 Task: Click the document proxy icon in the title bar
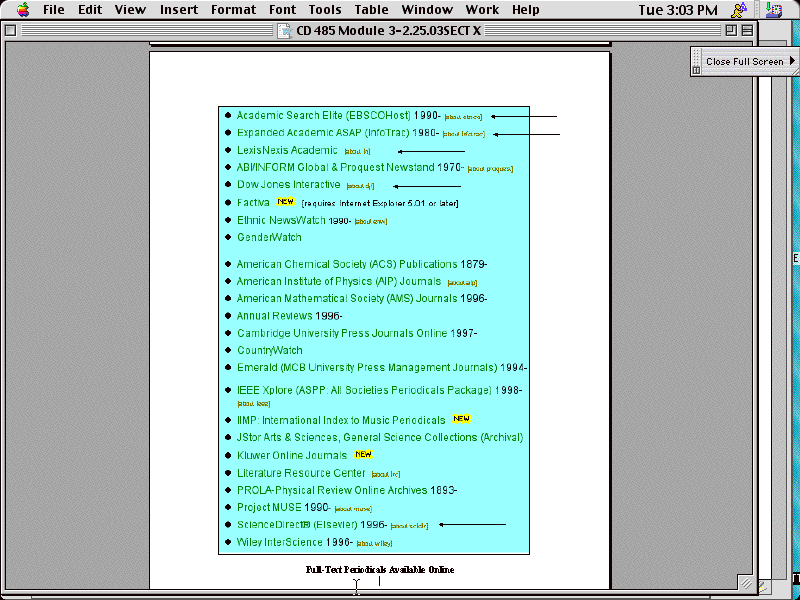(284, 31)
